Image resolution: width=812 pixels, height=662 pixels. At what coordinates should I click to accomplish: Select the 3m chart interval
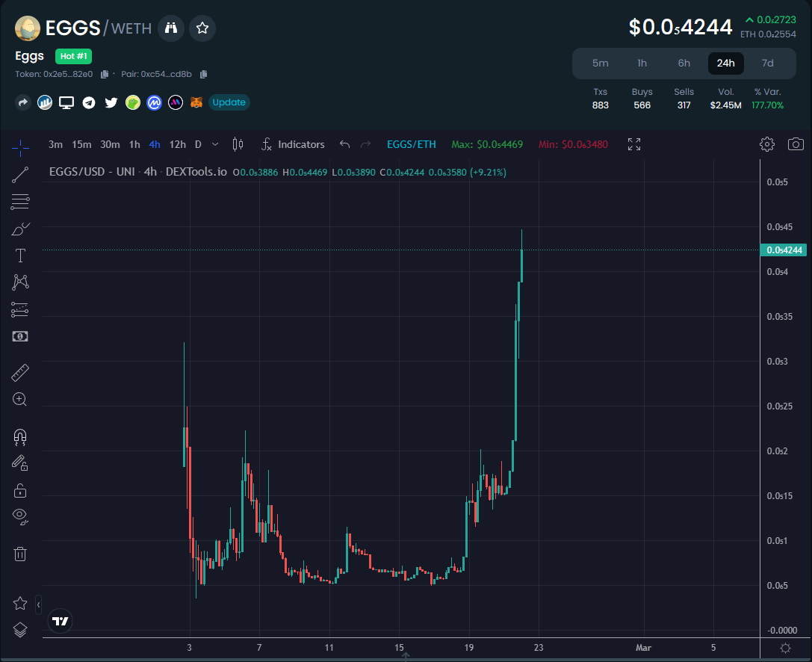pos(55,144)
